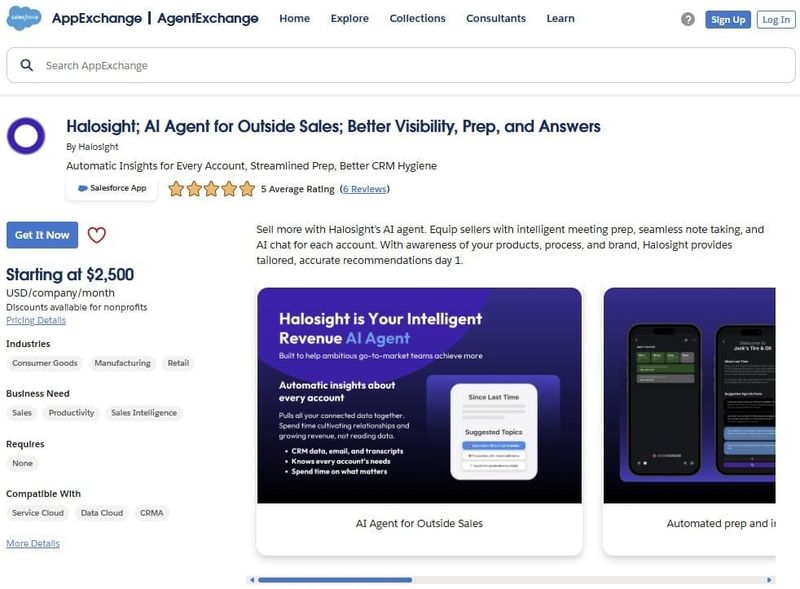
Task: Click the Salesforce cloud logo
Action: (23, 18)
